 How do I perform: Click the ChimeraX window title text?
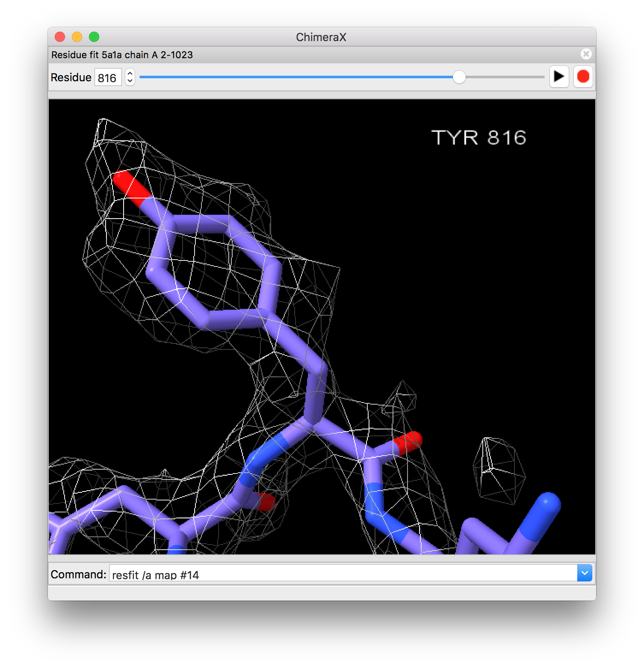click(321, 37)
